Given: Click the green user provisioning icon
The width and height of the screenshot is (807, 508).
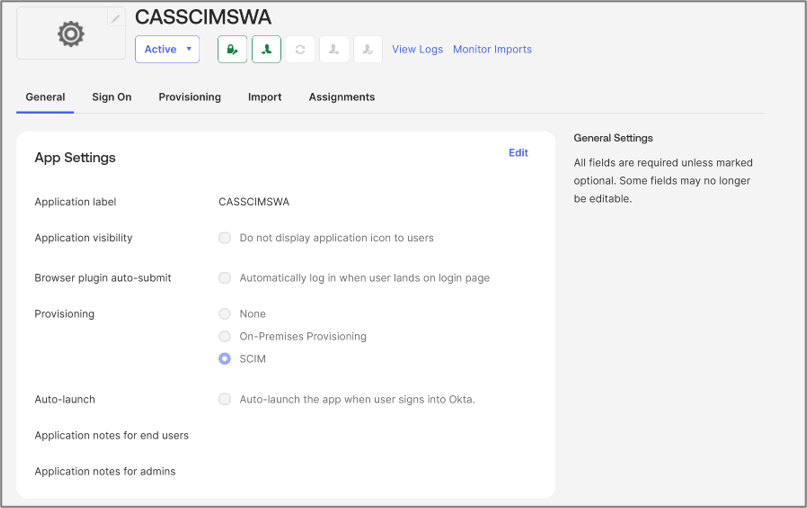Looking at the screenshot, I should point(266,49).
